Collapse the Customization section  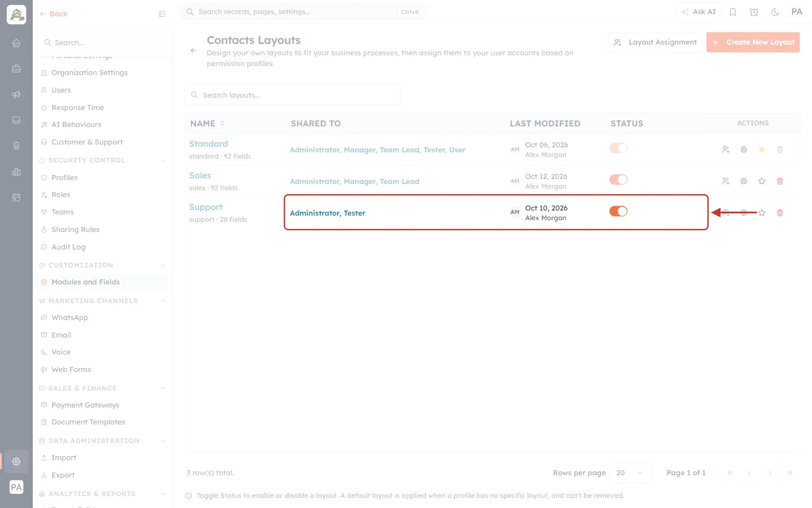pos(163,266)
